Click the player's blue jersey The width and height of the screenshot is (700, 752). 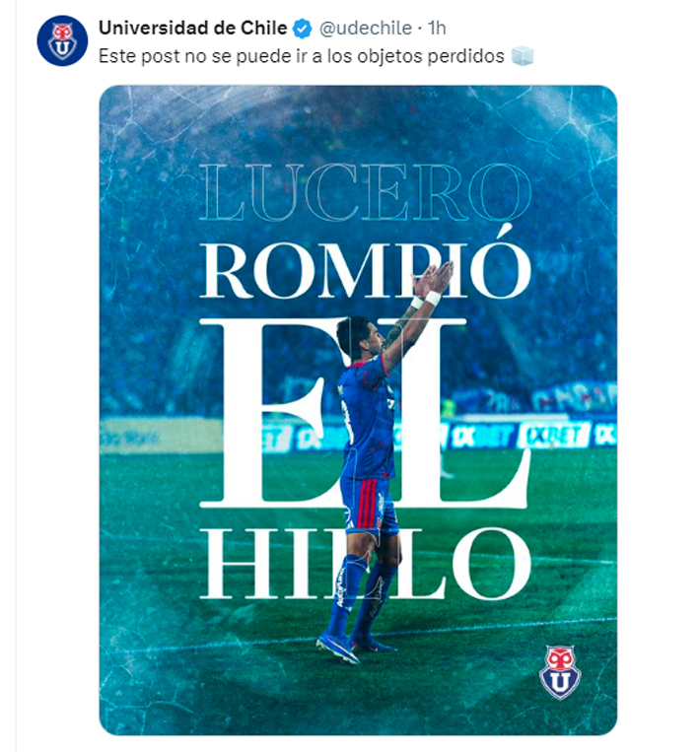click(x=367, y=417)
